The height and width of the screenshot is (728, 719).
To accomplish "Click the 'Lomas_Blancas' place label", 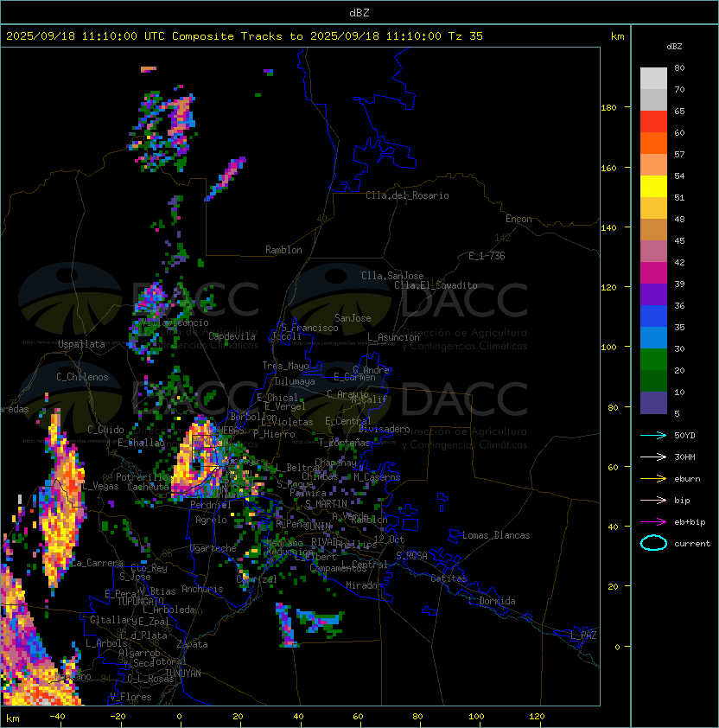I will tap(496, 535).
